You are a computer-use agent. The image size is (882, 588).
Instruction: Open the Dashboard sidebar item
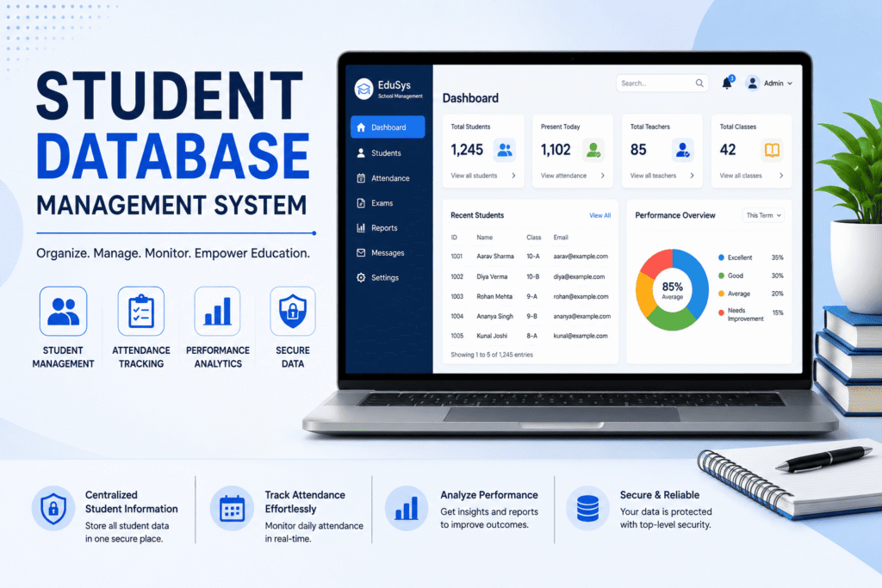[388, 127]
